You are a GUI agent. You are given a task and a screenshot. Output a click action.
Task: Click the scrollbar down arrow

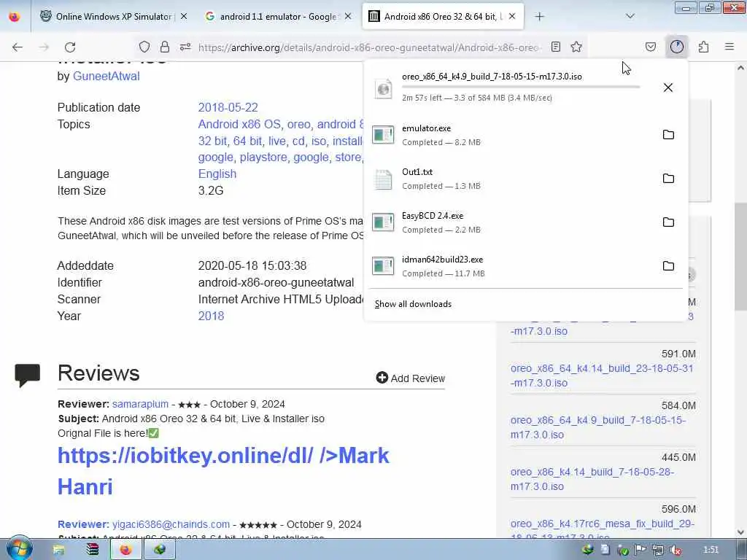[x=740, y=532]
